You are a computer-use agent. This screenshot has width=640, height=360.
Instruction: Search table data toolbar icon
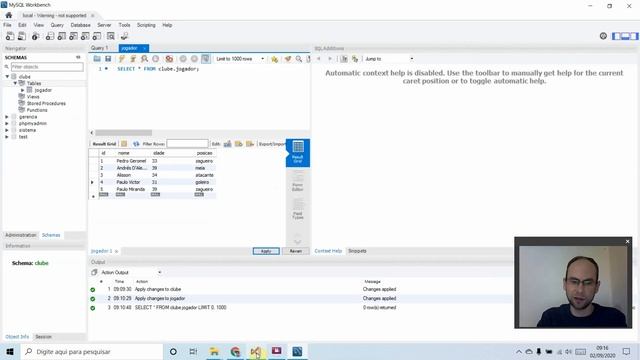111,36
